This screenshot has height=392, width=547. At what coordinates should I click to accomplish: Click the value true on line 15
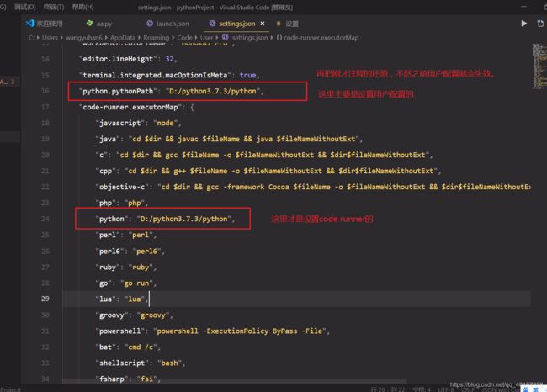click(x=247, y=75)
